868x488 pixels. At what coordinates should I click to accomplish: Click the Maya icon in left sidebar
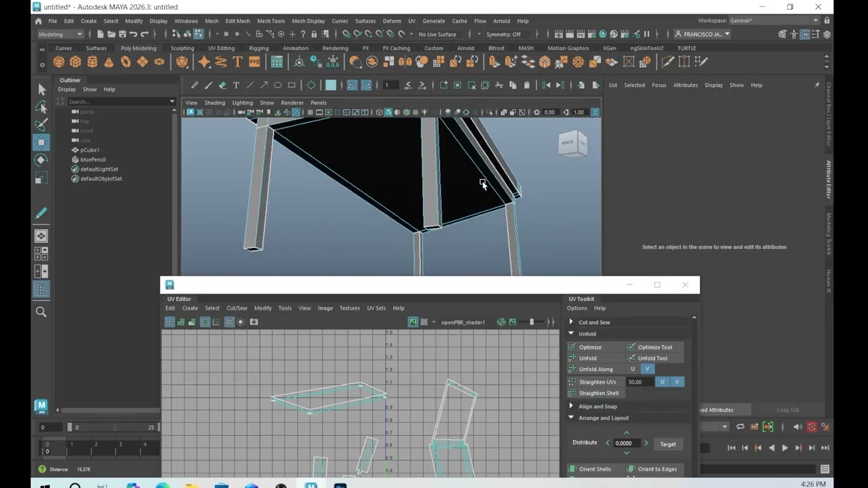(41, 407)
